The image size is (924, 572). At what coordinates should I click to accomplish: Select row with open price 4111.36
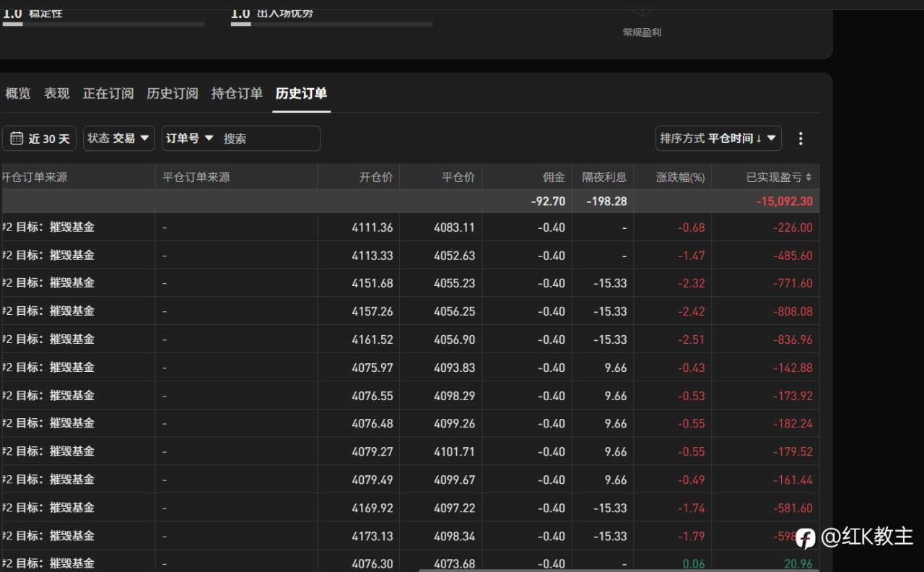coord(410,227)
